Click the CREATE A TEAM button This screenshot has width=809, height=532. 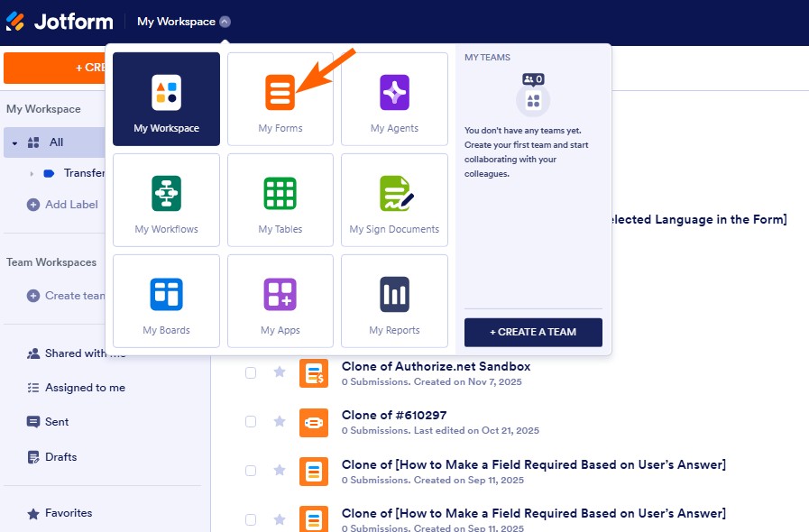point(532,332)
